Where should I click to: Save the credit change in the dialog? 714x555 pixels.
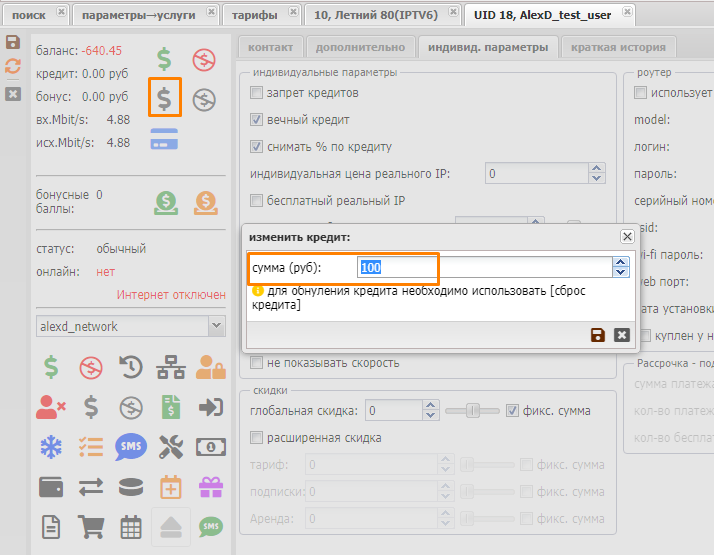[598, 335]
